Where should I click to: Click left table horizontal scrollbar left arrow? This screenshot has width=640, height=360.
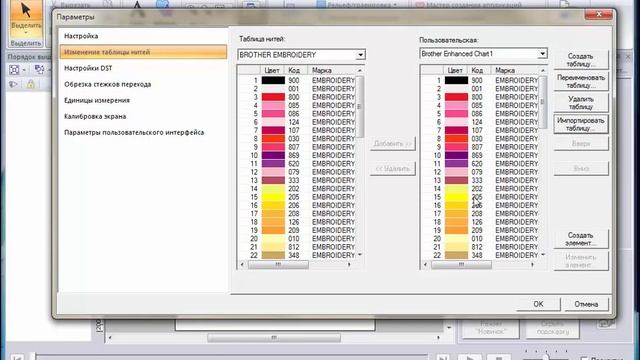coord(242,264)
